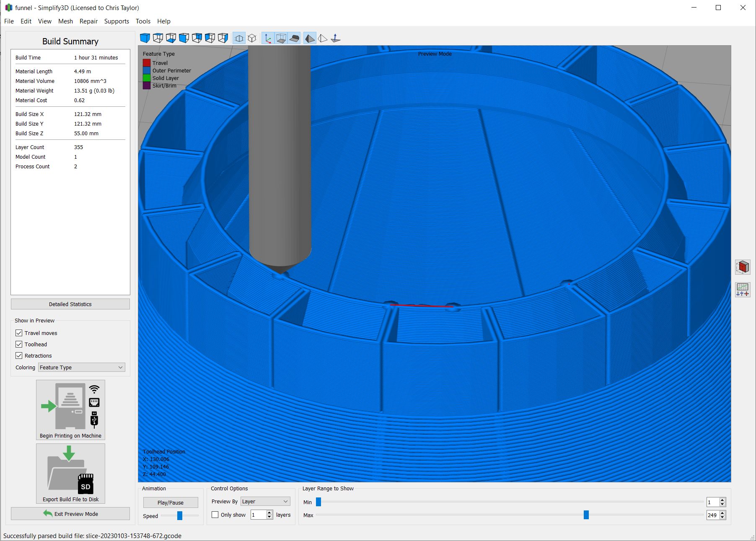Image resolution: width=756 pixels, height=541 pixels.
Task: Toggle the point normals display
Action: 336,38
